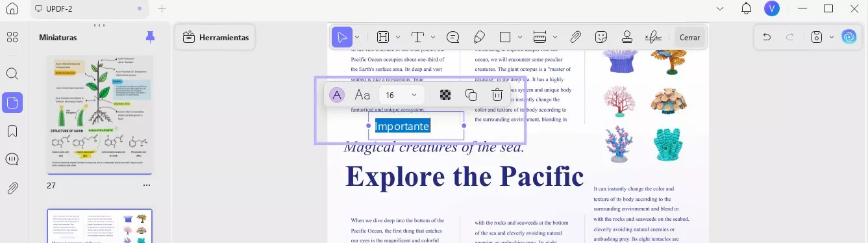Select the stamp tool icon

coord(627,37)
